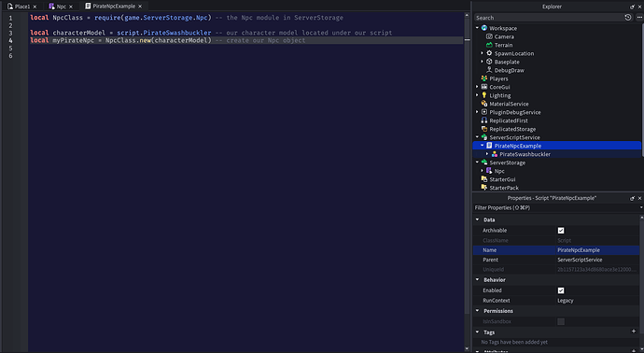Click 'PirateSwashbuckler' in code line 3
644x353 pixels.
coord(177,33)
